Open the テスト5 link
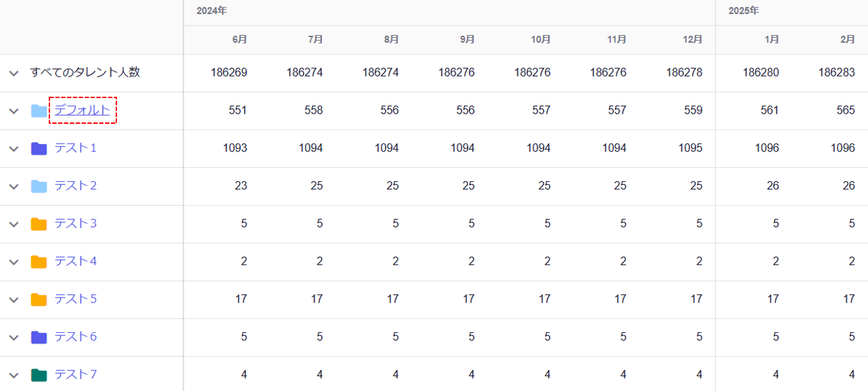This screenshot has width=868, height=391. 76,299
